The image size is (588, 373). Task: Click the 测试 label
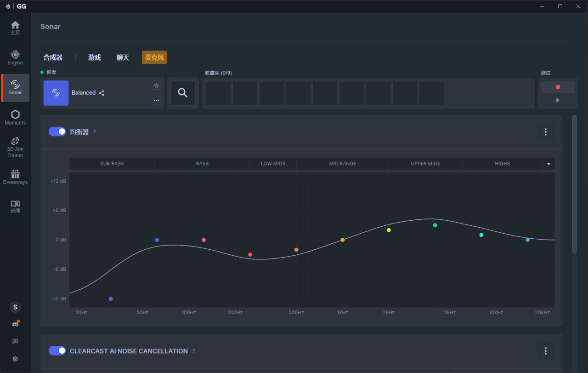[546, 73]
